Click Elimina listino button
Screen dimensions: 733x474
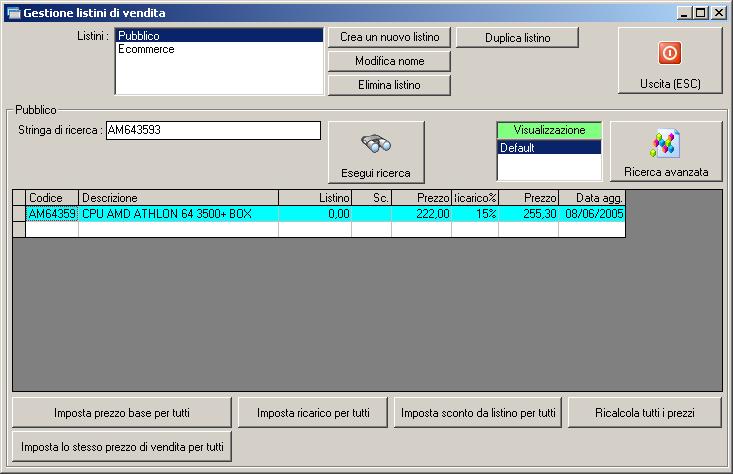point(389,85)
